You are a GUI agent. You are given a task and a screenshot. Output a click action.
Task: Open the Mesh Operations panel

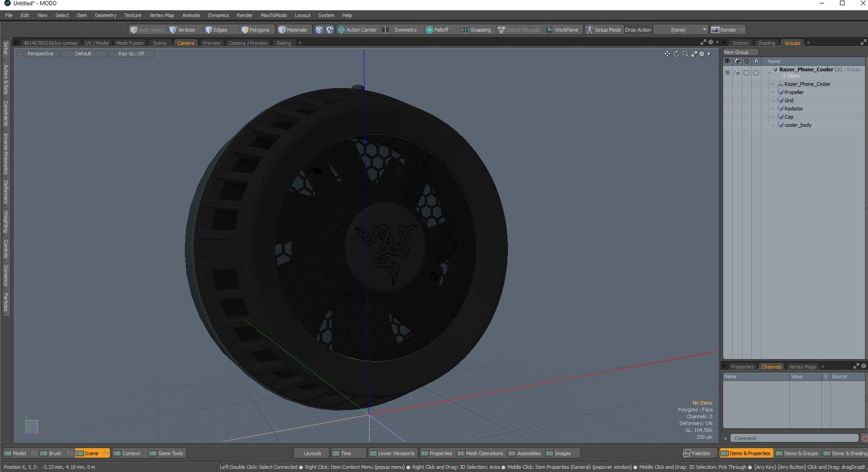pos(480,453)
